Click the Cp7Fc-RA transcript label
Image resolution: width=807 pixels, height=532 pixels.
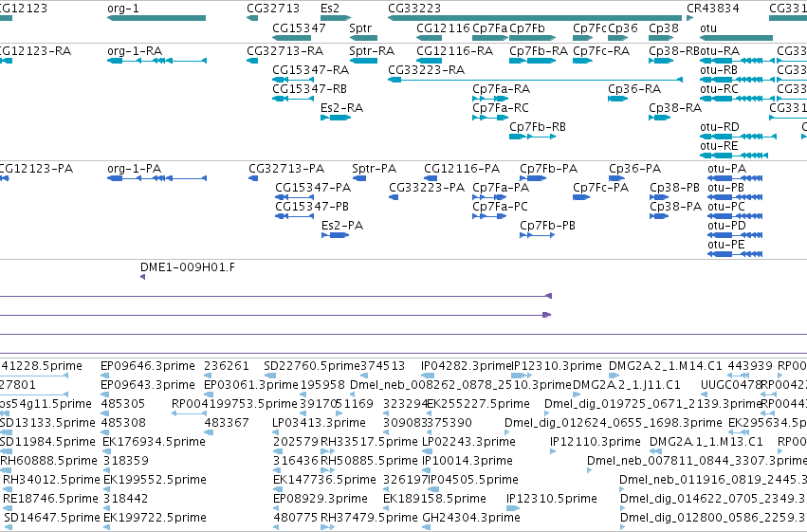pyautogui.click(x=601, y=51)
